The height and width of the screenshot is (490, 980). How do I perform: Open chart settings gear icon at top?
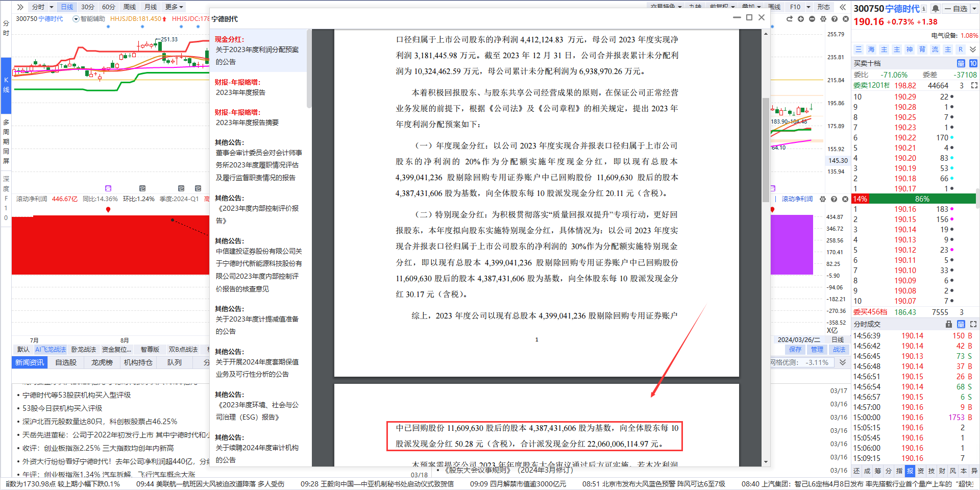click(823, 19)
